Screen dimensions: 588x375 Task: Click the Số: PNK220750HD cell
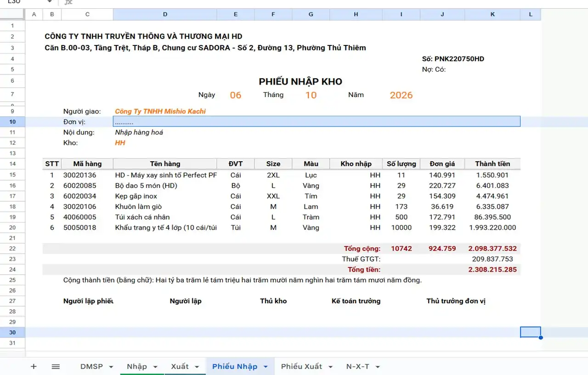[x=453, y=59]
